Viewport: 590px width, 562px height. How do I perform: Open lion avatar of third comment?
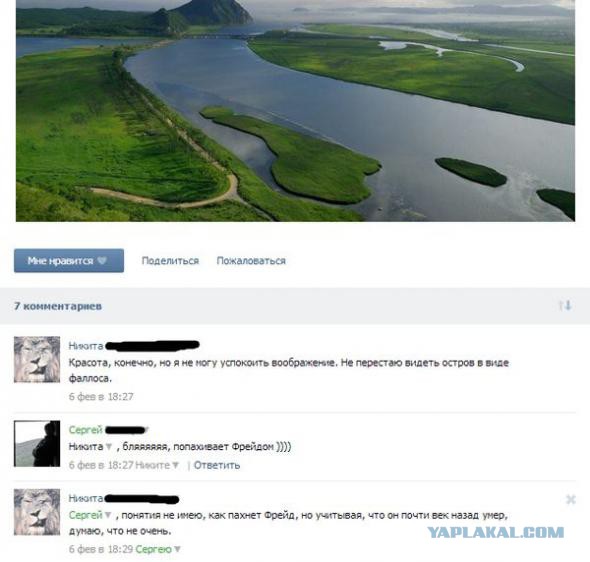click(x=37, y=512)
